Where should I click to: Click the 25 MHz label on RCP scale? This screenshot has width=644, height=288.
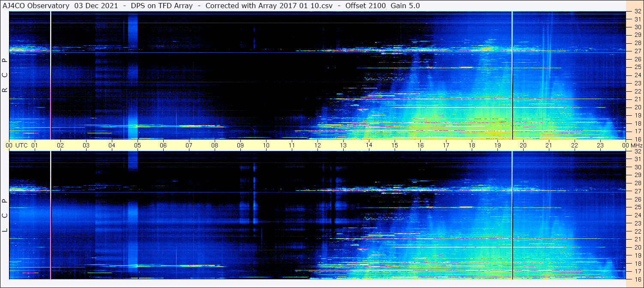pyautogui.click(x=638, y=67)
